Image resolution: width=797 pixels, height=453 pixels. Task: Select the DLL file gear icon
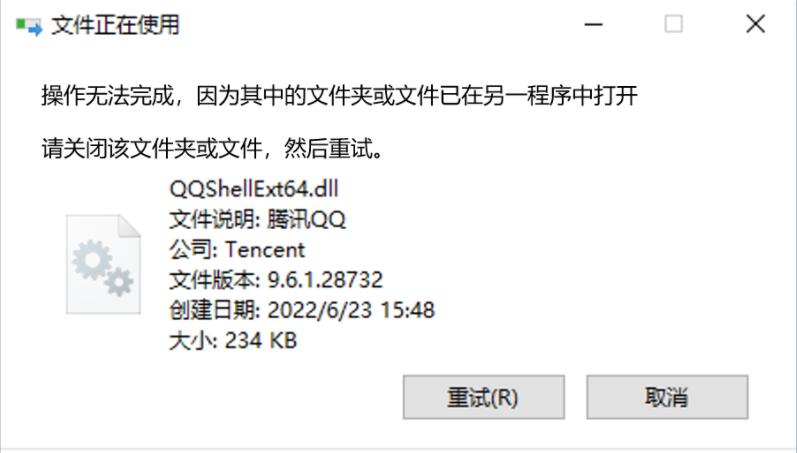(x=103, y=264)
